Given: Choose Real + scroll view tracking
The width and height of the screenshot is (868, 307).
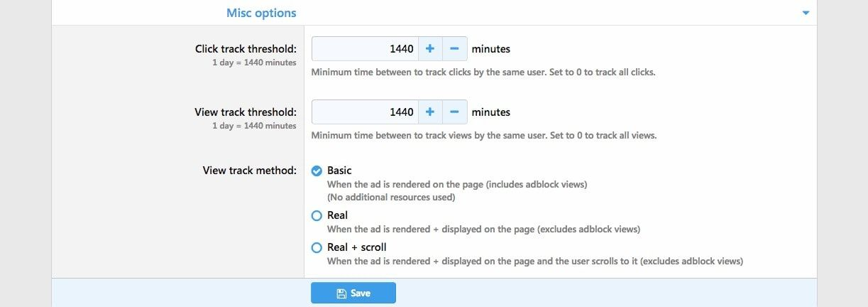Looking at the screenshot, I should pyautogui.click(x=317, y=248).
